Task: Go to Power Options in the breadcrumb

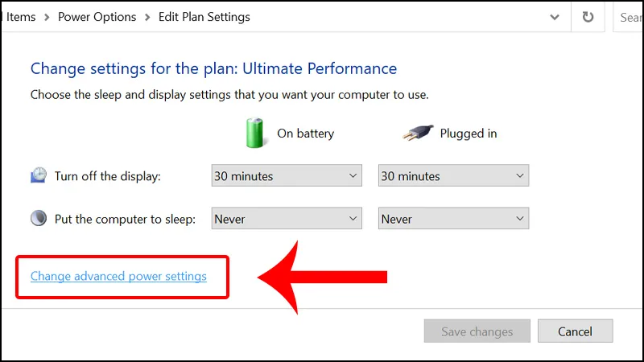Action: 98,17
